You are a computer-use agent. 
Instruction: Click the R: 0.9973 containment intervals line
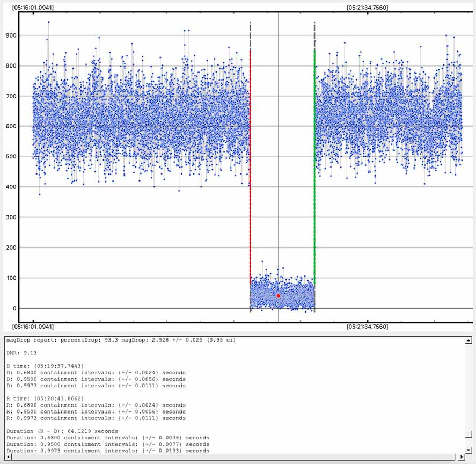coord(96,418)
